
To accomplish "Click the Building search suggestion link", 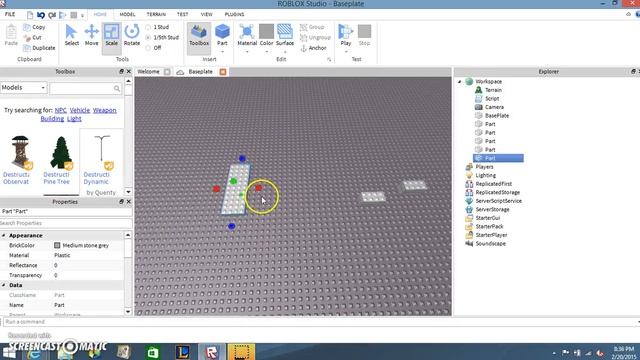I will pos(52,119).
